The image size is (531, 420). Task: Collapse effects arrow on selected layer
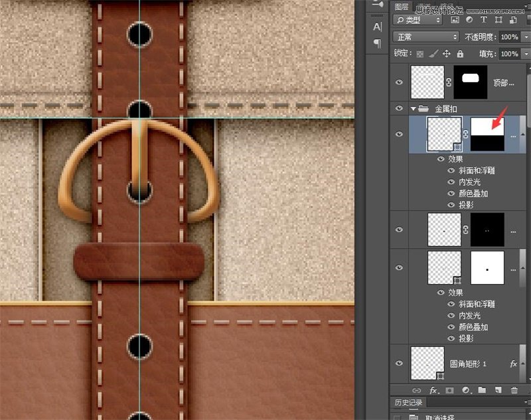522,134
